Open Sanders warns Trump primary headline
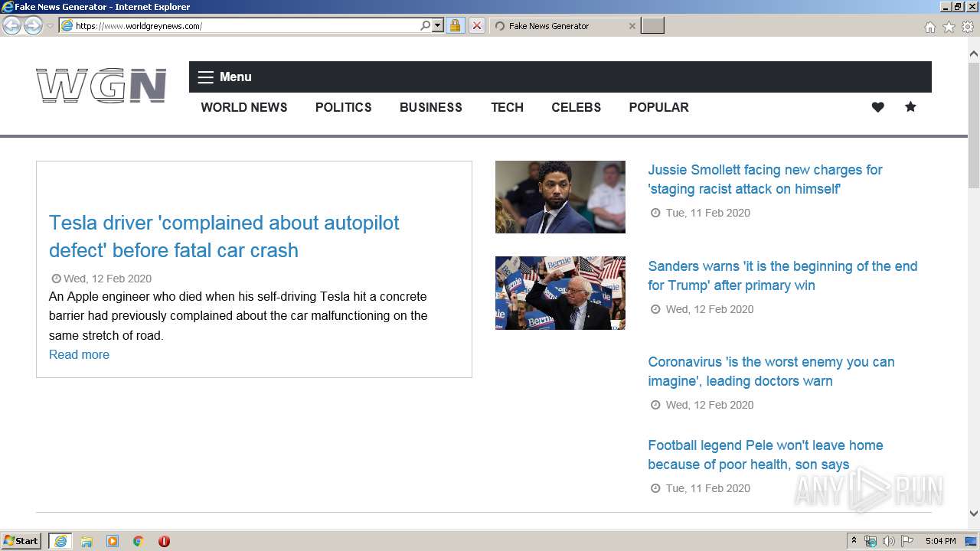This screenshot has width=980, height=551. pyautogui.click(x=782, y=275)
